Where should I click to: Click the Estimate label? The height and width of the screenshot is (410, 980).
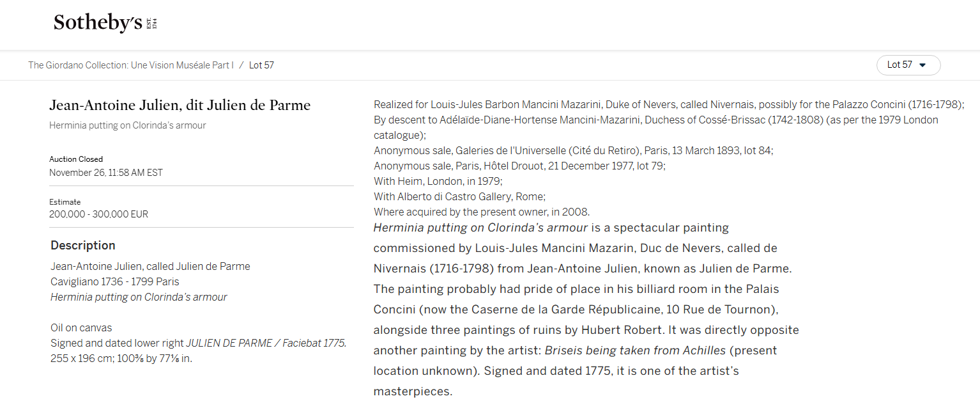point(65,202)
